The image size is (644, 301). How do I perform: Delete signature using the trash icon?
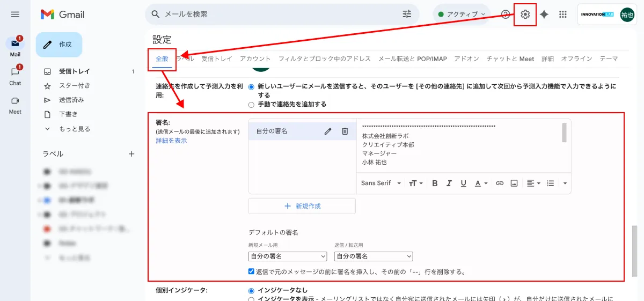click(345, 131)
